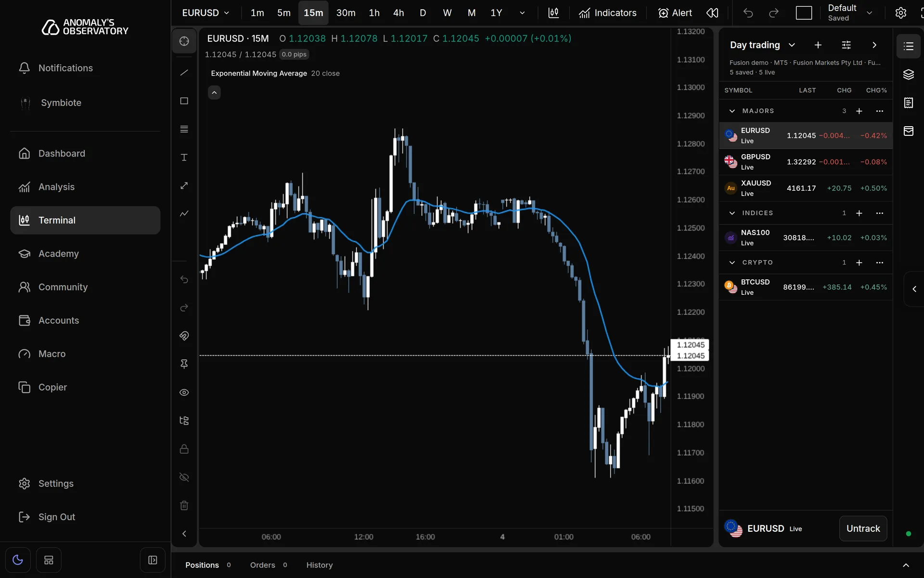Open the object tree icon
This screenshot has height=578, width=924.
(x=184, y=420)
